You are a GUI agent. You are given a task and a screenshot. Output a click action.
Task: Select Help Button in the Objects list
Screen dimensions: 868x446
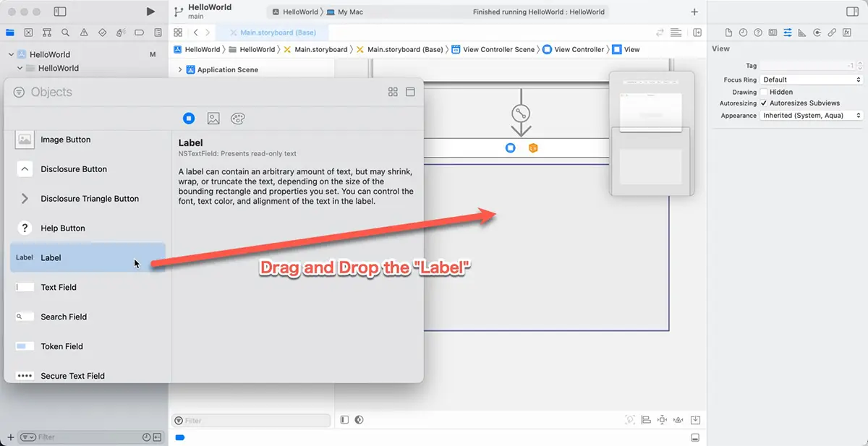click(x=88, y=228)
